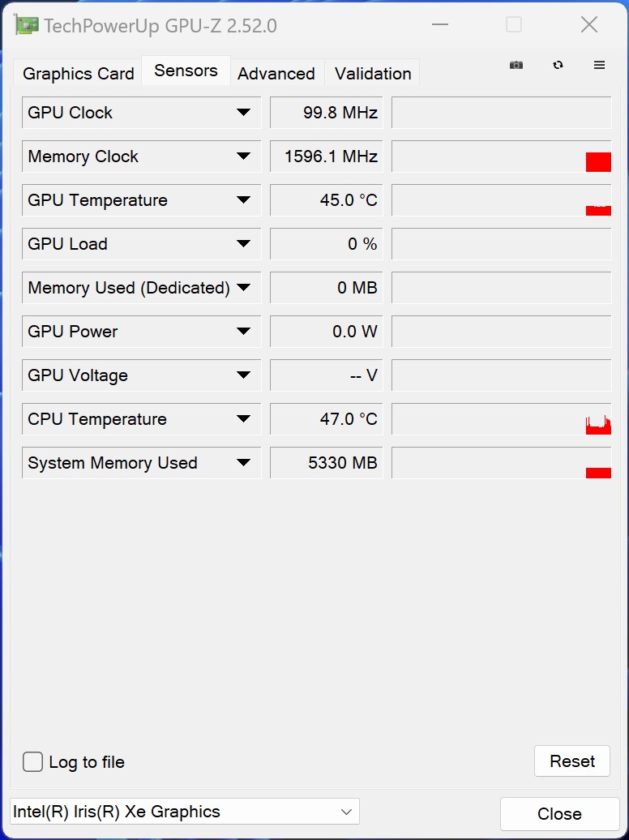Click the refresh sensors icon

coord(558,66)
